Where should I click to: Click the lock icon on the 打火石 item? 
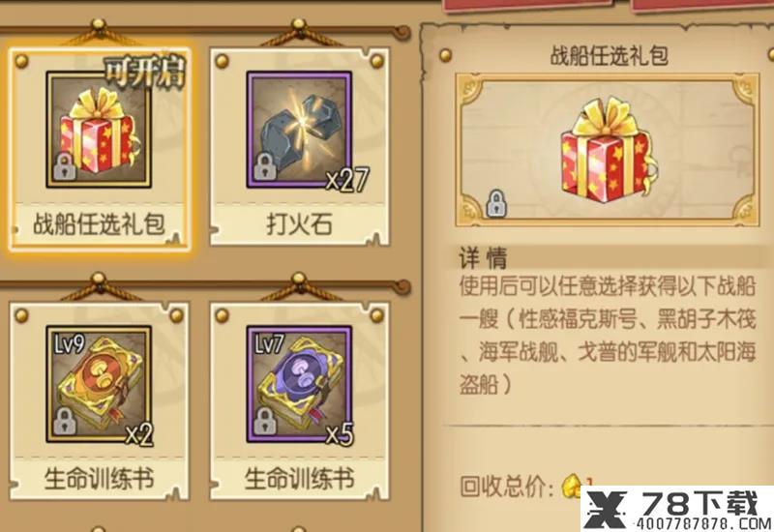[x=265, y=166]
